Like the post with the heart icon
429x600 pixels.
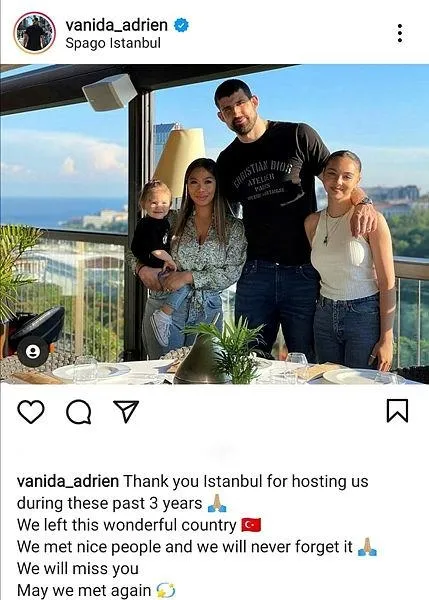click(31, 412)
